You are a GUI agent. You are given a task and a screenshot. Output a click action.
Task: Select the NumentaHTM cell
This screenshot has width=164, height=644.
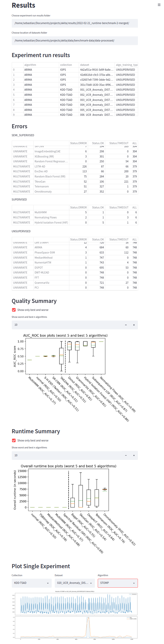[51, 263]
